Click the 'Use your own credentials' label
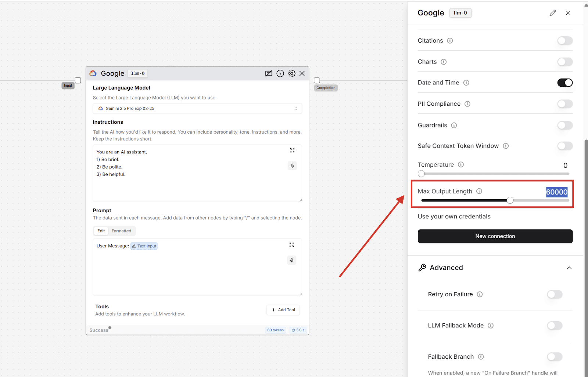This screenshot has width=588, height=377. (454, 217)
